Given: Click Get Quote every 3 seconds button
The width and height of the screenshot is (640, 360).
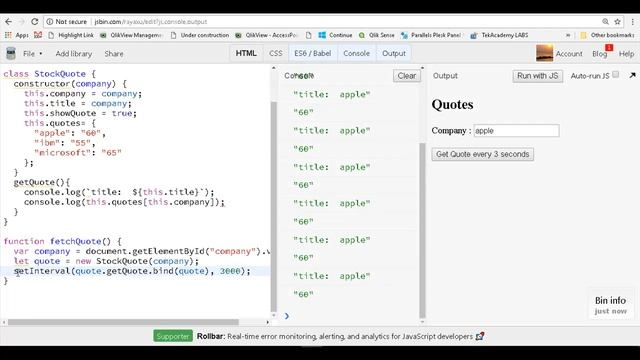Looking at the screenshot, I should 482,154.
